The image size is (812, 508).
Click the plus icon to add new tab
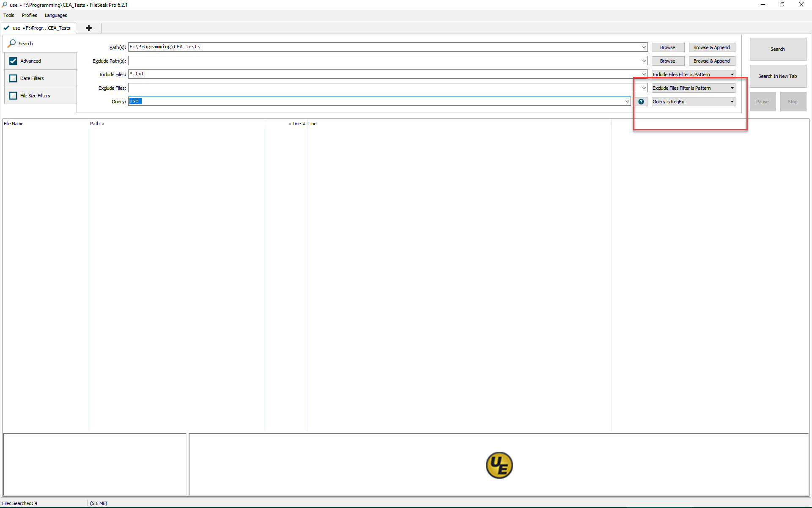89,28
